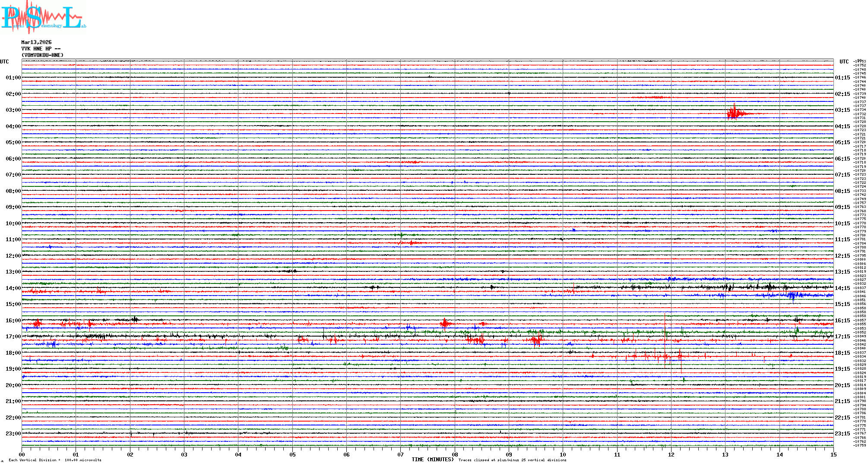Click the 03:00 hour label on left

(x=13, y=110)
